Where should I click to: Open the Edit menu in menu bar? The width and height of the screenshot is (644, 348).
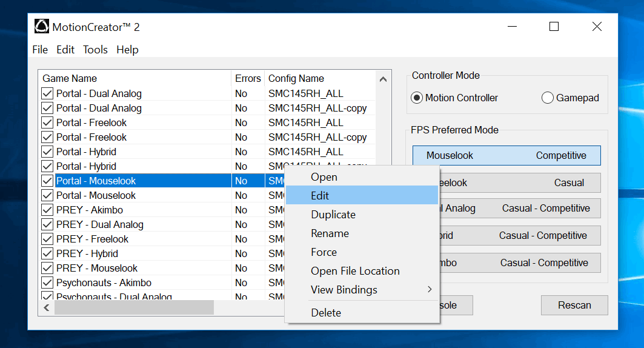pyautogui.click(x=65, y=50)
